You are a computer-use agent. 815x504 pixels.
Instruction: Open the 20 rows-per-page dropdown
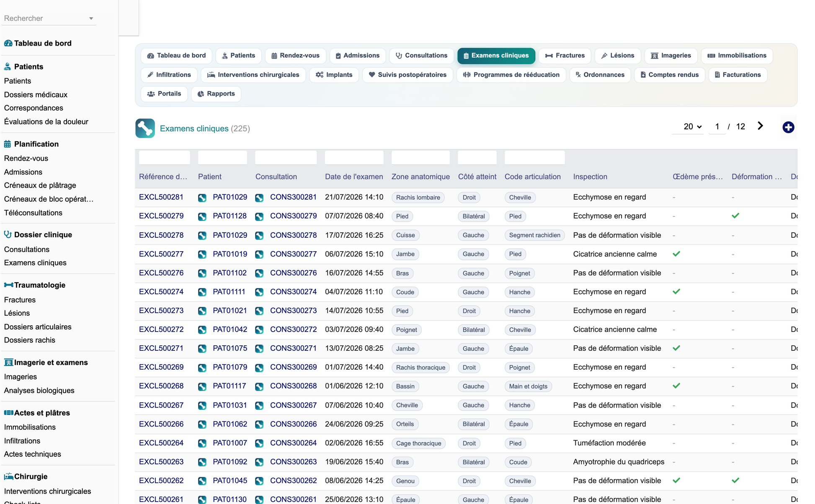pos(692,126)
